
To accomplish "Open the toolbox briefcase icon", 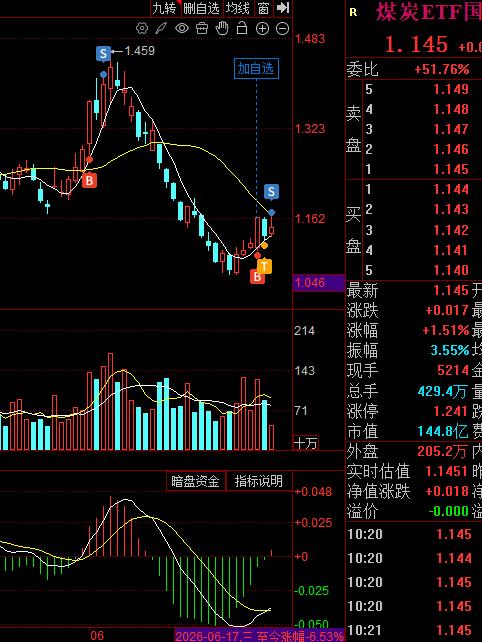I will pyautogui.click(x=202, y=28).
